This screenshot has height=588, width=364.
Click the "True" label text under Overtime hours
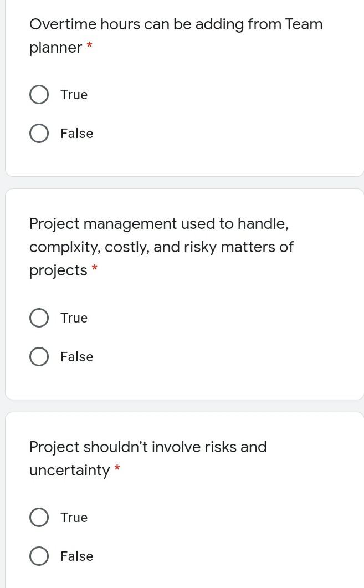[x=74, y=95]
